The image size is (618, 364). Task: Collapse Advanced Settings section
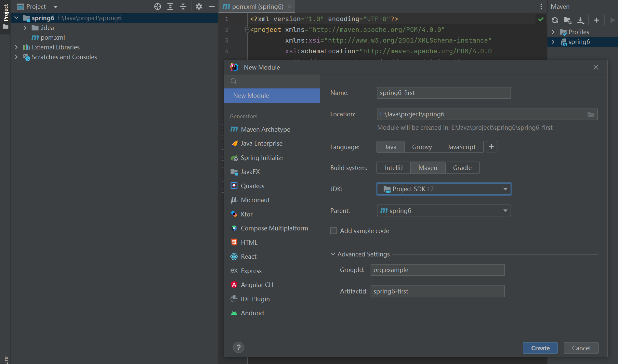click(x=333, y=254)
